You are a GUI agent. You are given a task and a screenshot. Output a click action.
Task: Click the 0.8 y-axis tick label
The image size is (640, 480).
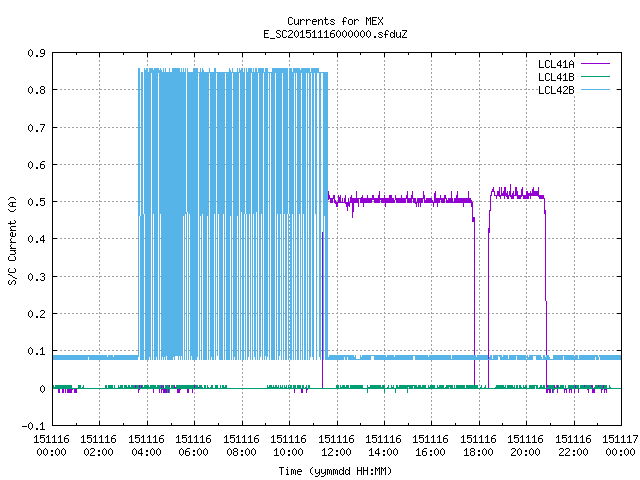point(36,90)
